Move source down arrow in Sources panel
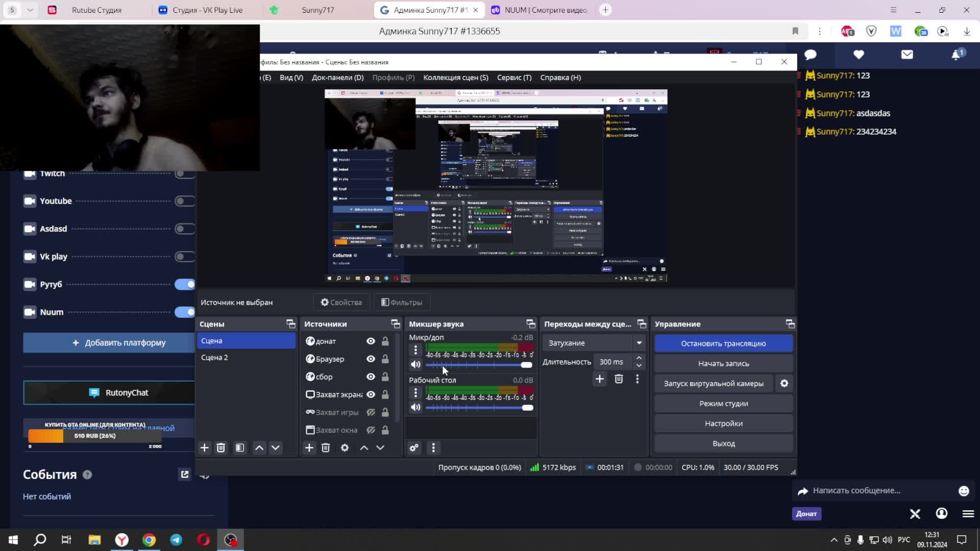 click(380, 448)
